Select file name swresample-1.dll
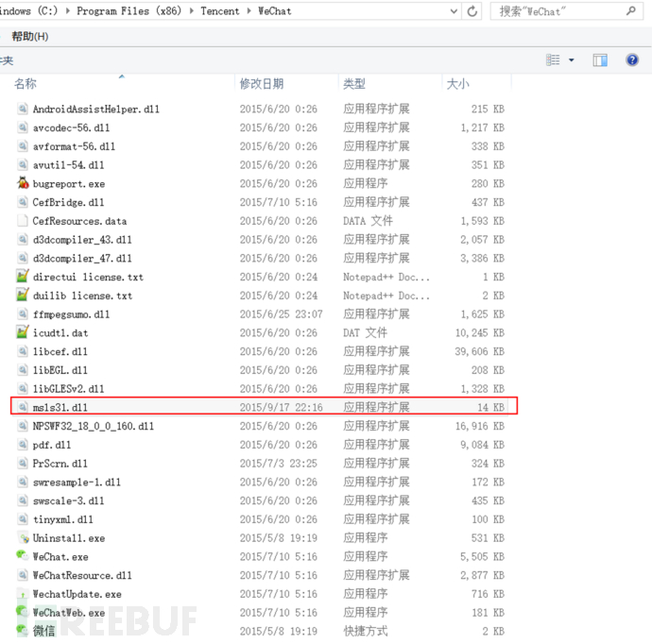The height and width of the screenshot is (644, 652). point(77,482)
